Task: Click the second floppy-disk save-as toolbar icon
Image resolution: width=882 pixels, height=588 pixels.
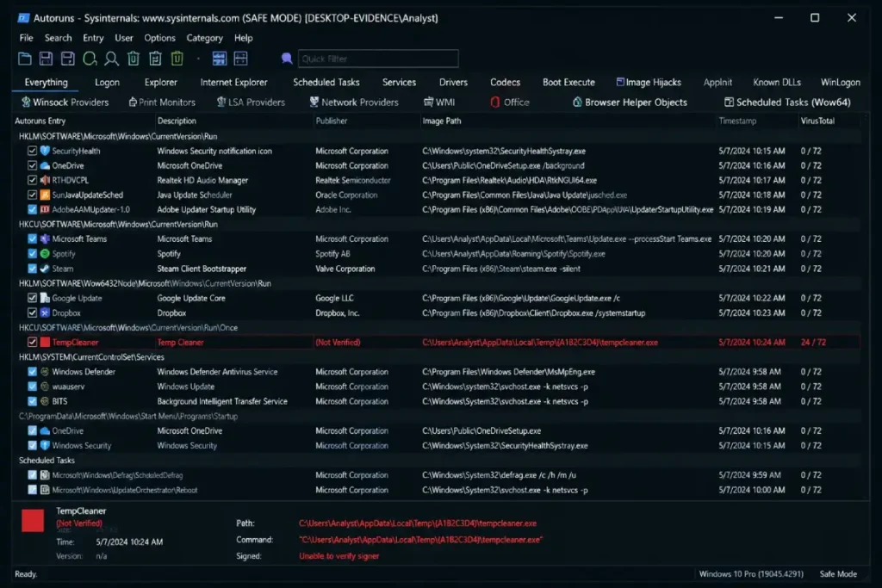Action: pyautogui.click(x=67, y=59)
